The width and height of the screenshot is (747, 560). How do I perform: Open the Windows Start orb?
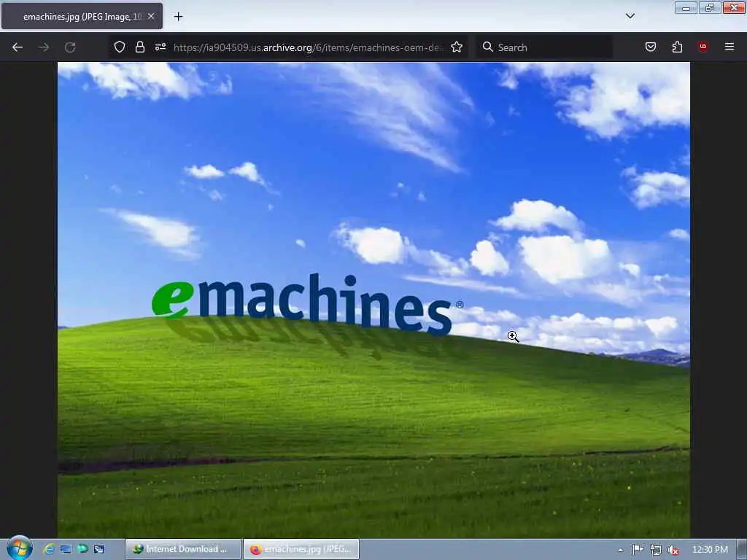click(20, 548)
